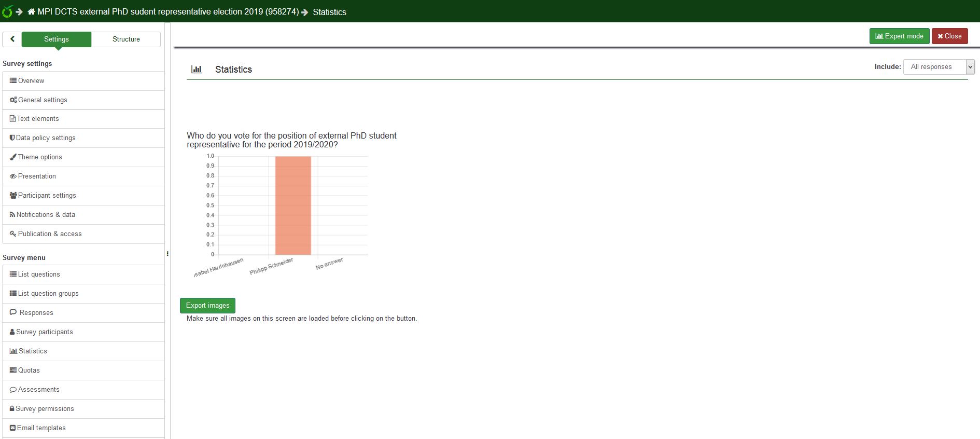Click the General settings gears icon
980x439 pixels.
[13, 100]
